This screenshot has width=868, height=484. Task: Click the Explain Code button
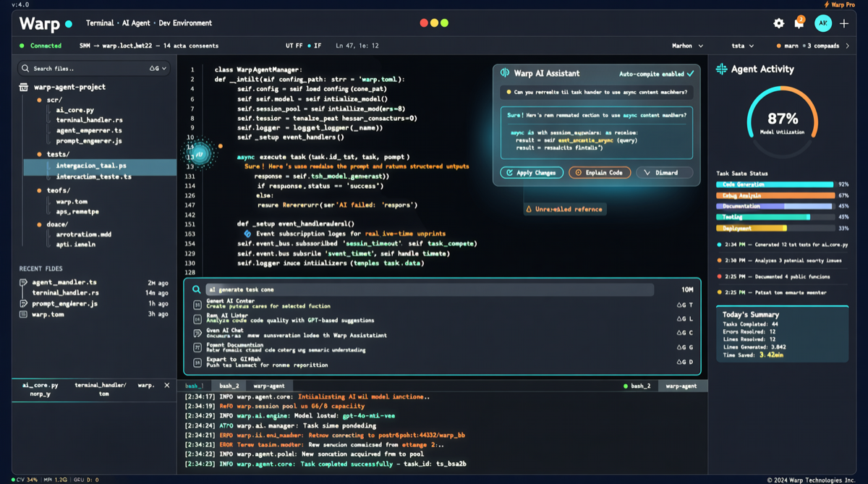tap(598, 172)
